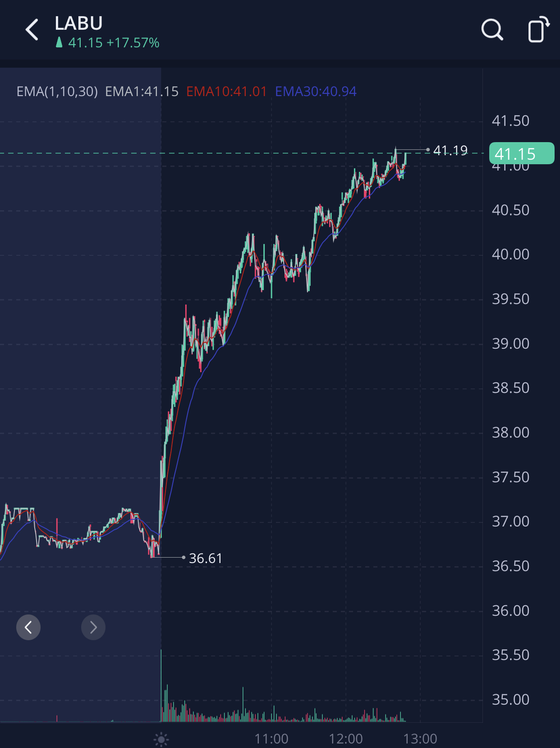Tap the tallest volume bar at market open
This screenshot has height=748, width=560.
[161, 686]
